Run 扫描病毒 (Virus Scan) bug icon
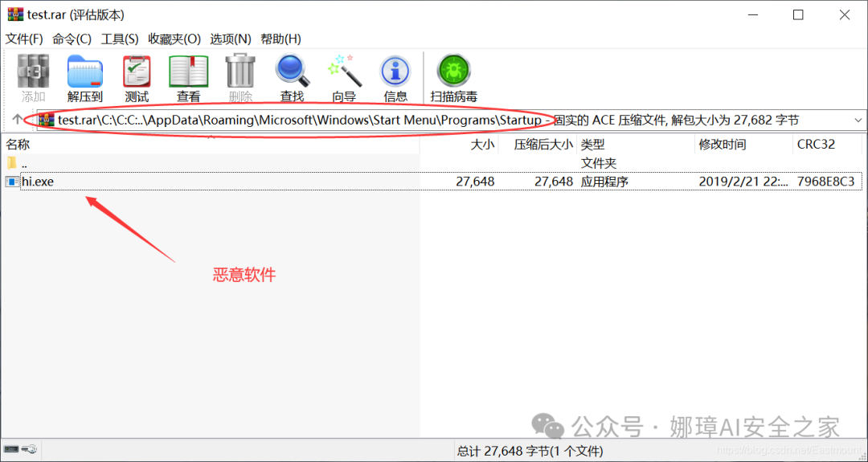 coord(454,70)
